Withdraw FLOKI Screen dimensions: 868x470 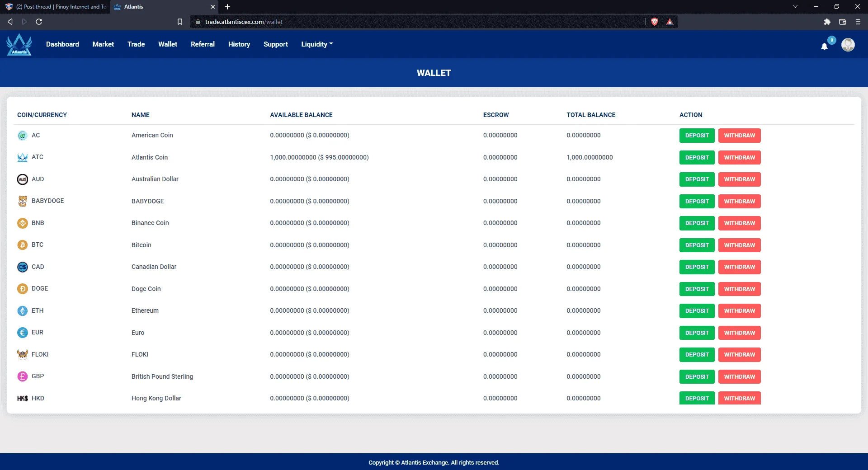click(x=739, y=355)
